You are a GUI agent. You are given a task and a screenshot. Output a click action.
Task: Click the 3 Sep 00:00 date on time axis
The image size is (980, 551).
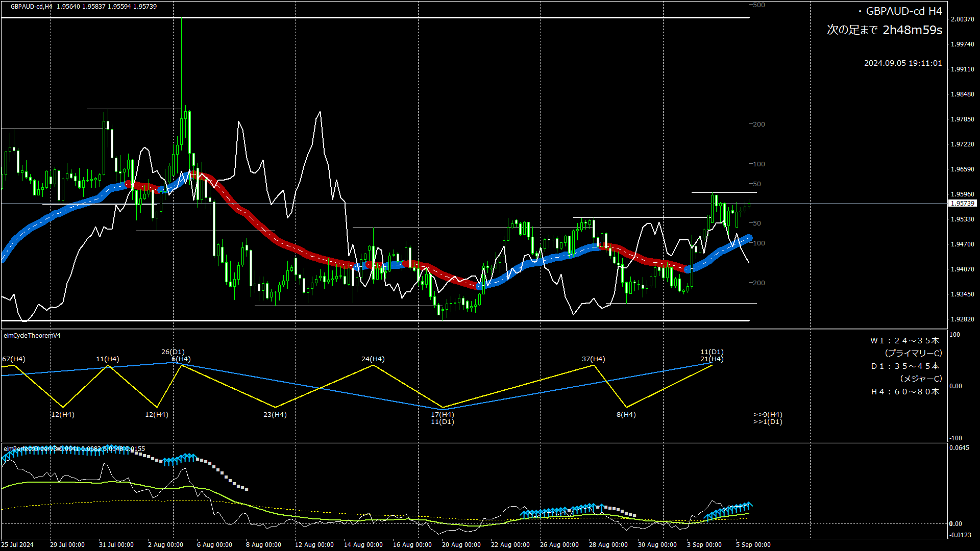coord(704,545)
